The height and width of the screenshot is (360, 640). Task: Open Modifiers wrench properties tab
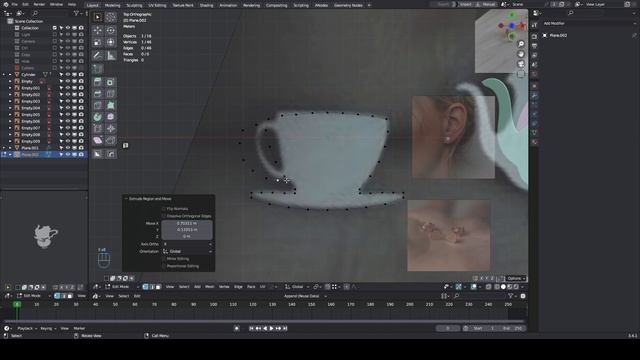coord(534,95)
